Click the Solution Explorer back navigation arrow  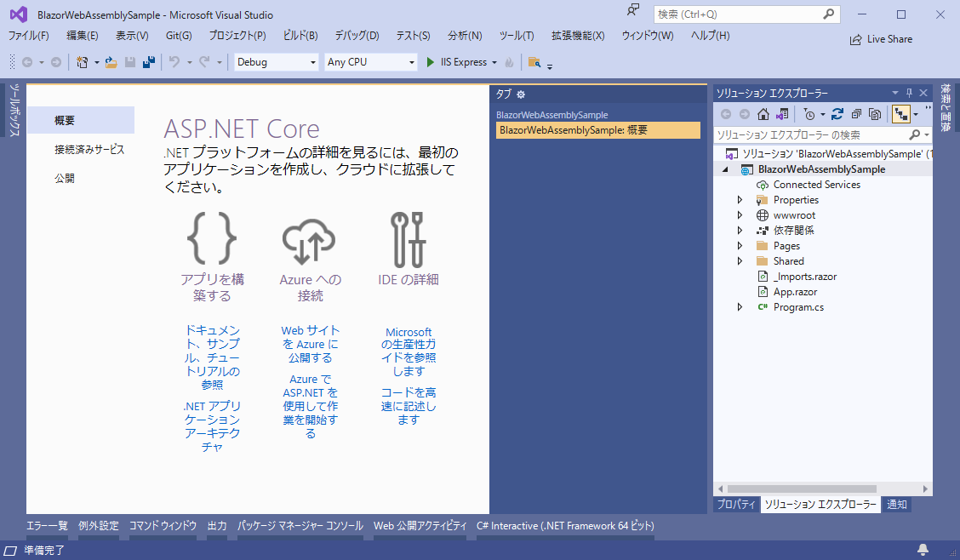coord(726,114)
